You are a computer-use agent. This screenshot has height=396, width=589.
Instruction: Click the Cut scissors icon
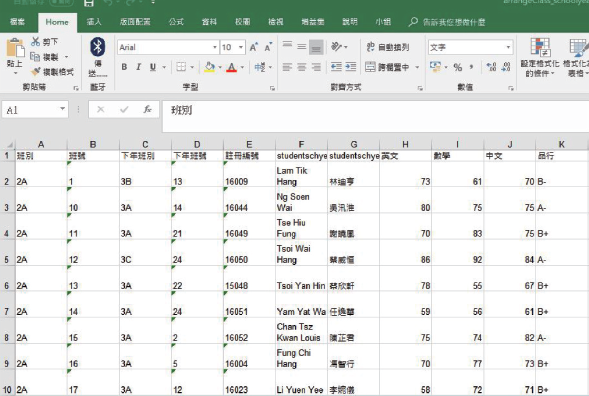tap(36, 42)
